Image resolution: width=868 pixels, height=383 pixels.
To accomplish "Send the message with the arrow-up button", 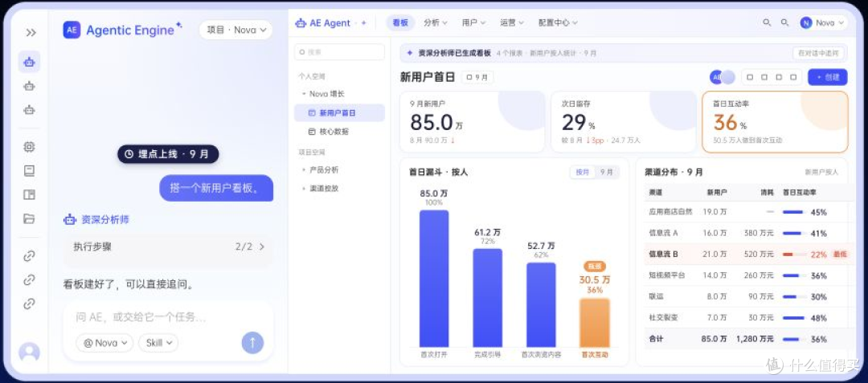I will [252, 343].
